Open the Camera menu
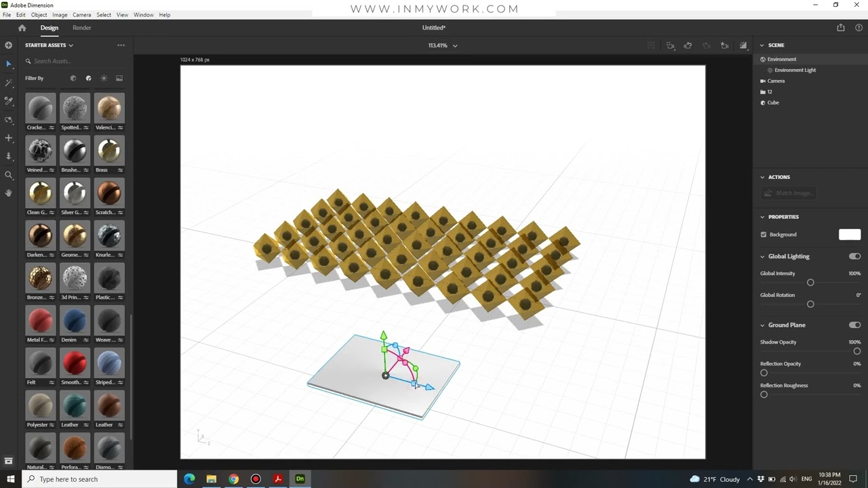Image resolution: width=868 pixels, height=488 pixels. pyautogui.click(x=81, y=15)
